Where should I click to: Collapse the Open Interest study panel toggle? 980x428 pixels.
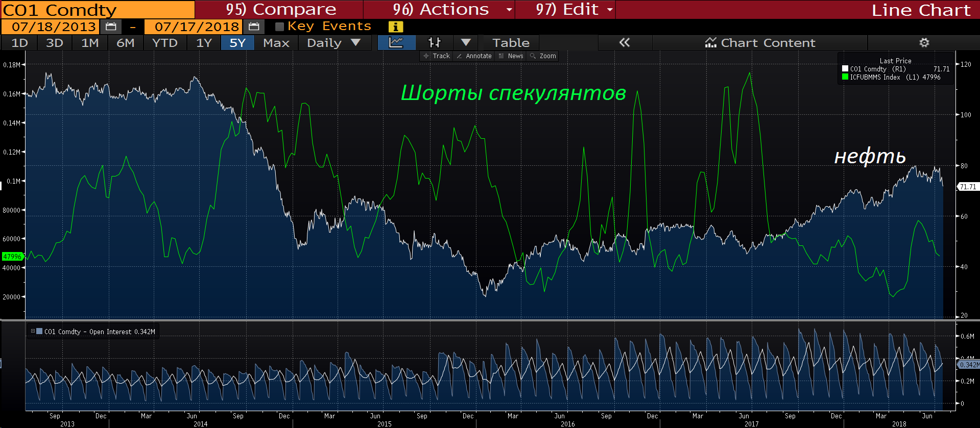(x=33, y=331)
